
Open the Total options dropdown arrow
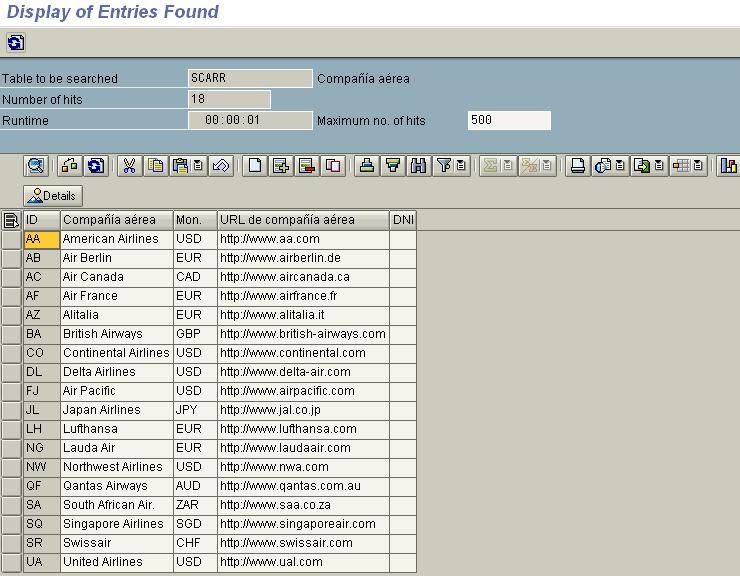(x=508, y=166)
